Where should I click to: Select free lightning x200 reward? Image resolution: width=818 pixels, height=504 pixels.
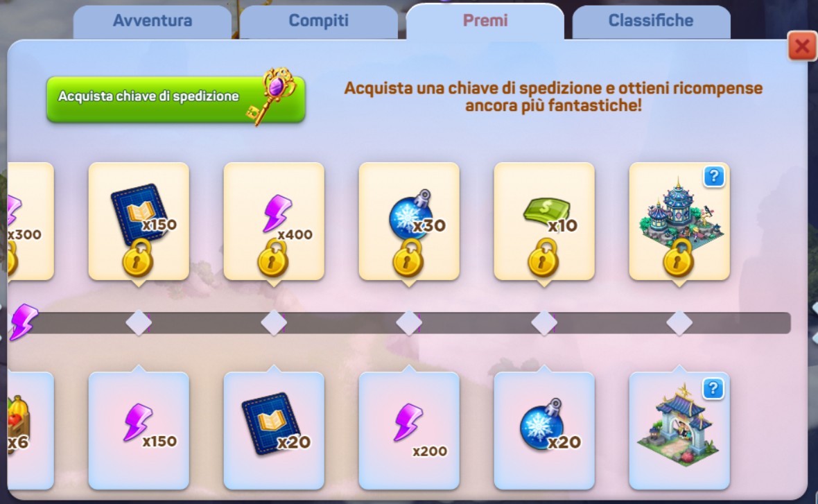[409, 431]
